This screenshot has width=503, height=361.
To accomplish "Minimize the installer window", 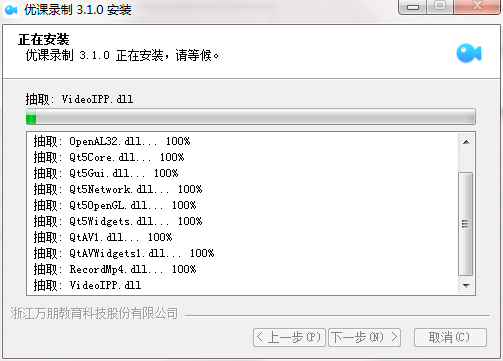I will click(413, 7).
